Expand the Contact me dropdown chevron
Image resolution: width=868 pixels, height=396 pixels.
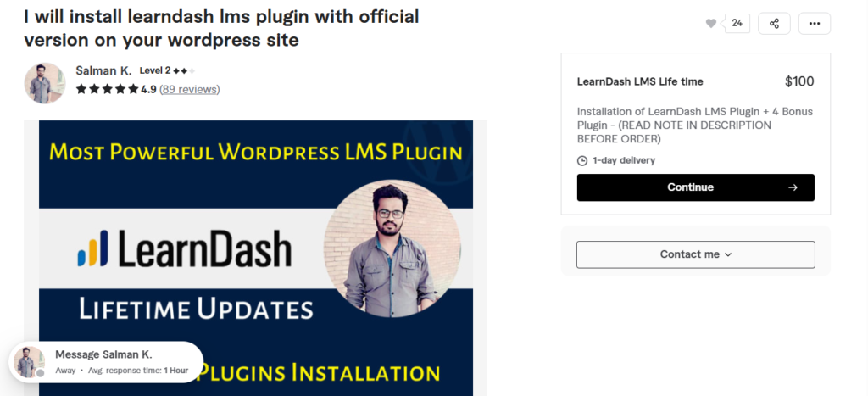(728, 254)
